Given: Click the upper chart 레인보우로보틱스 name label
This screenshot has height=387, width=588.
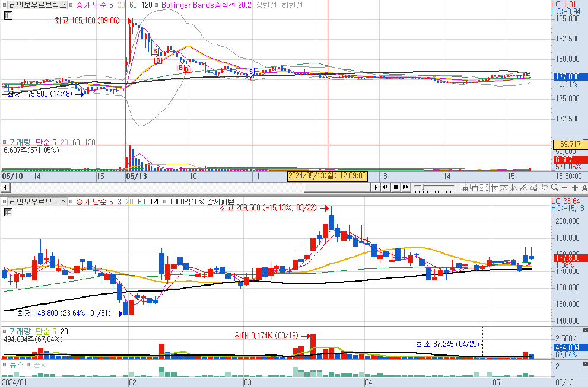Looking at the screenshot, I should [37, 5].
